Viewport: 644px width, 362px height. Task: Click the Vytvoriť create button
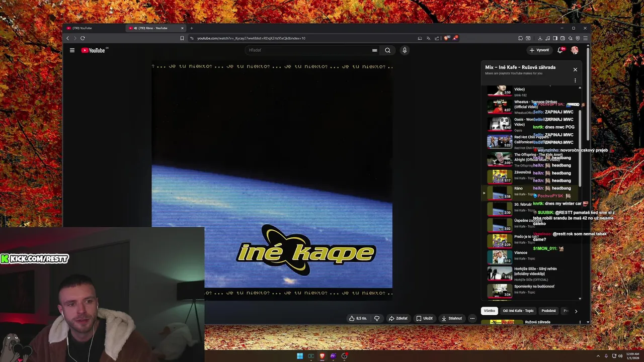(x=539, y=50)
